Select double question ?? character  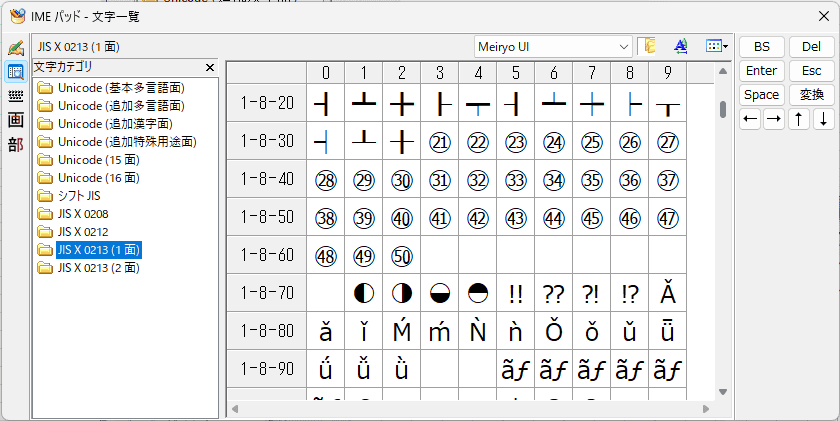tap(553, 293)
